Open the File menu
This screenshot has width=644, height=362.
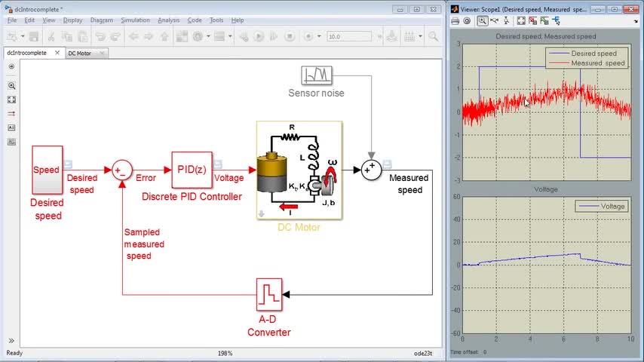pyautogui.click(x=12, y=20)
